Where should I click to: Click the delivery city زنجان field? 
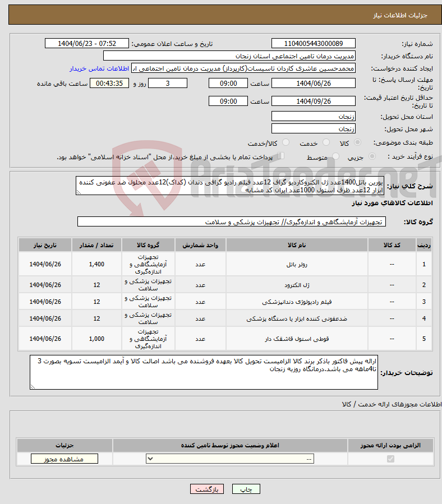(314, 129)
